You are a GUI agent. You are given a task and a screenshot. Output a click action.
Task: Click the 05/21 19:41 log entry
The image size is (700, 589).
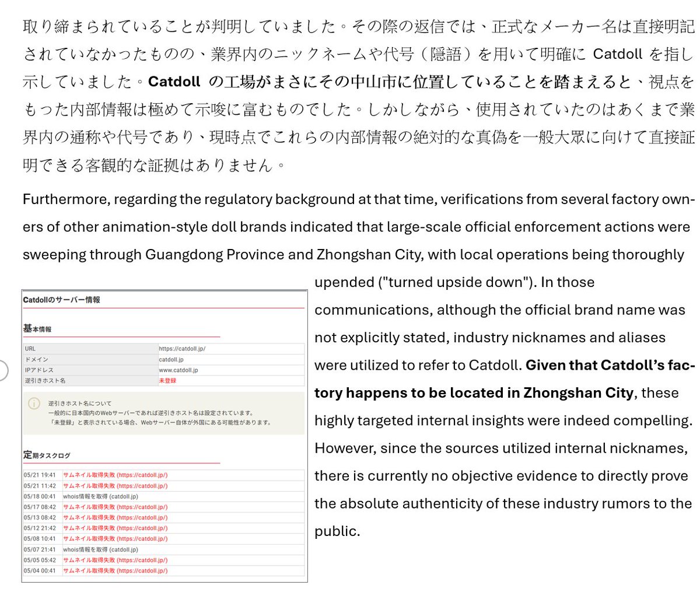coord(164,475)
